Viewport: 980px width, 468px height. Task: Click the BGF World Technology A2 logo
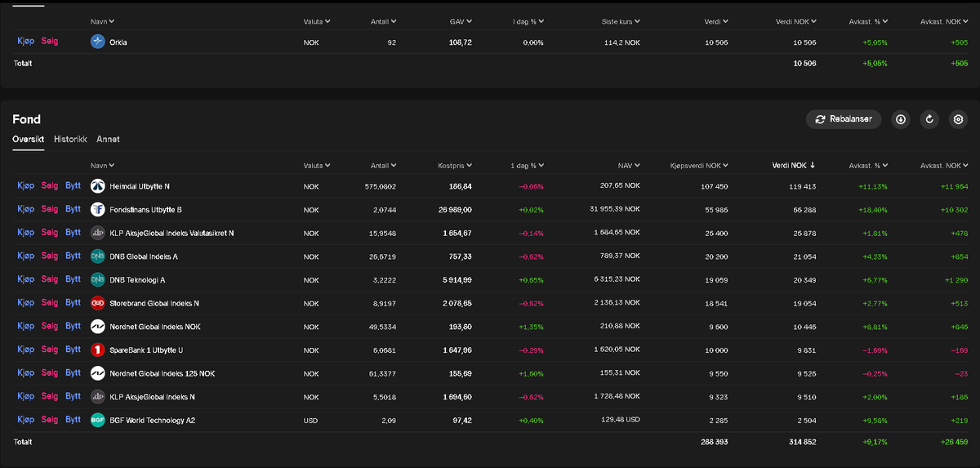point(98,420)
